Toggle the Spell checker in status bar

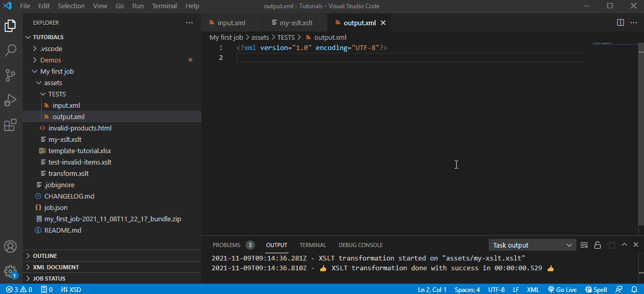(x=595, y=289)
